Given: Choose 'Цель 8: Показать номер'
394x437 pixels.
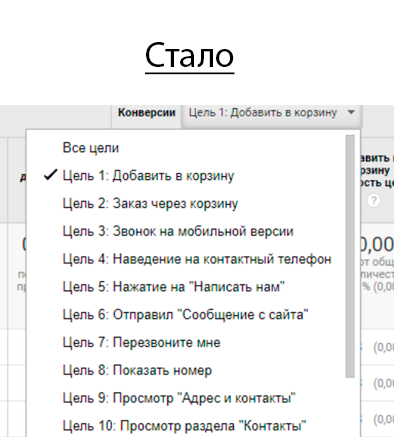Looking at the screenshot, I should pos(137,370).
